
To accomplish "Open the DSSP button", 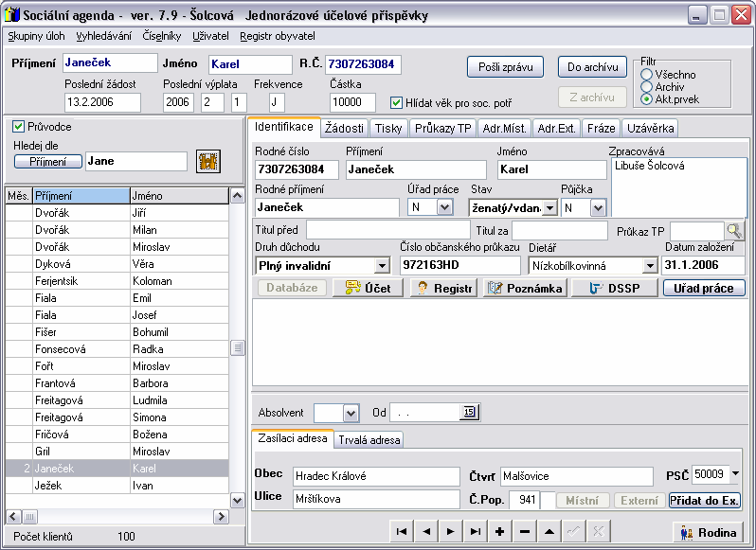I will click(614, 288).
